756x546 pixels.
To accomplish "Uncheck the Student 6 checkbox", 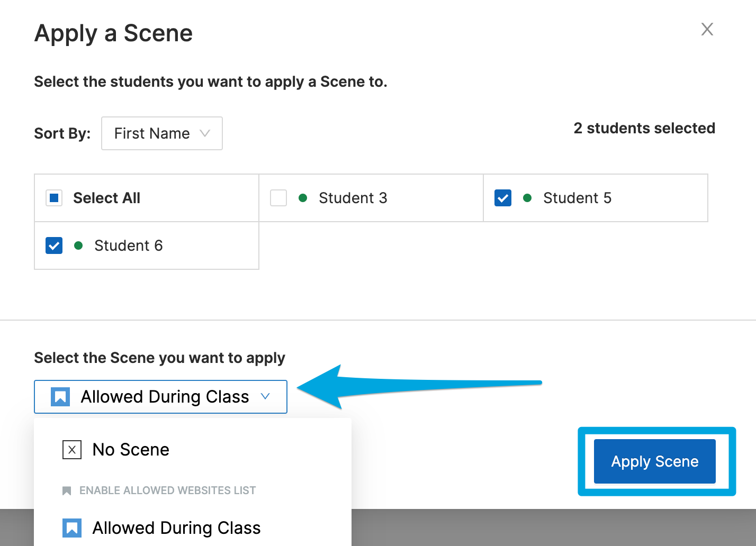I will [x=53, y=245].
